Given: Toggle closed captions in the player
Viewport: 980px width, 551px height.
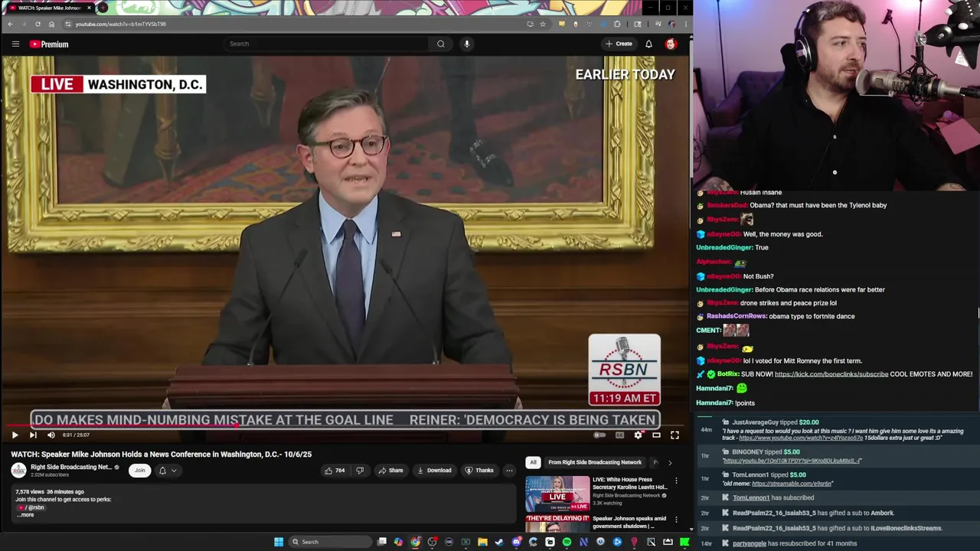Looking at the screenshot, I should point(619,435).
